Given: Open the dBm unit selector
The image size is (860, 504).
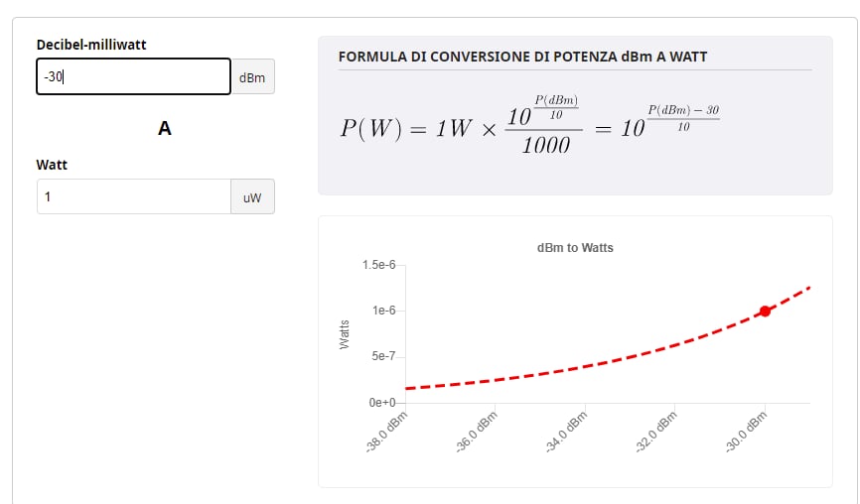Looking at the screenshot, I should pos(252,77).
